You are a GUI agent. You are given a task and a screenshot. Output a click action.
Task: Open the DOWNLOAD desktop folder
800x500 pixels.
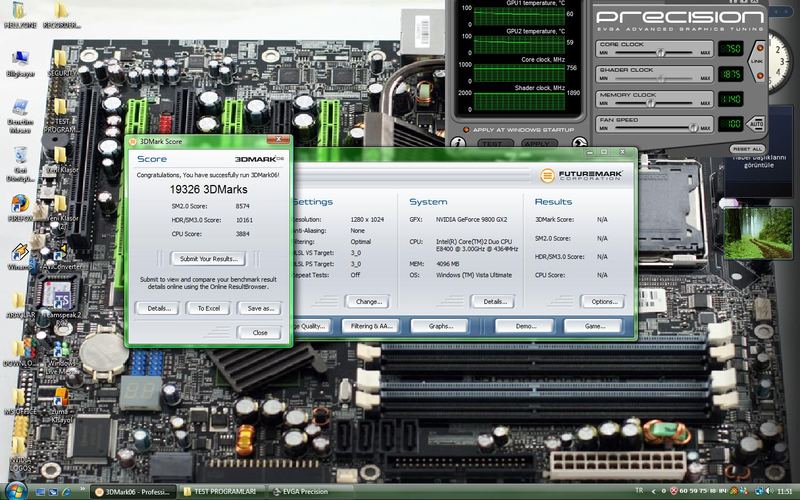19,353
